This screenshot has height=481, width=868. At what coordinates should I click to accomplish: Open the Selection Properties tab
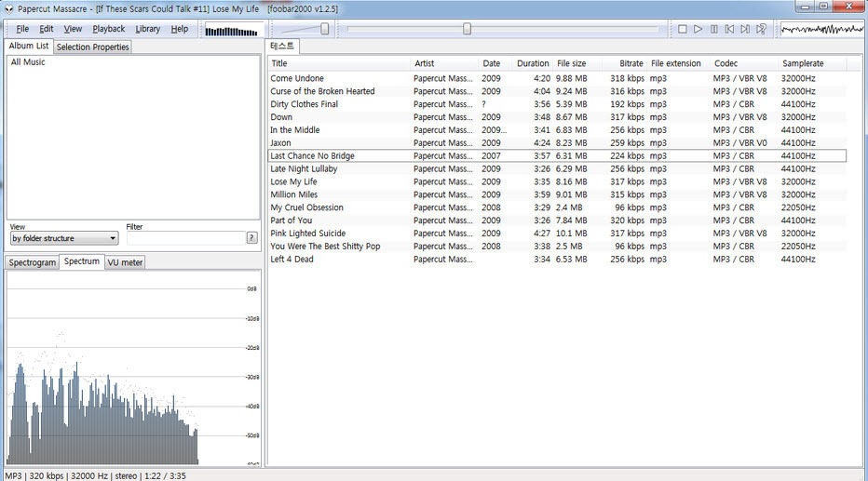pyautogui.click(x=92, y=47)
